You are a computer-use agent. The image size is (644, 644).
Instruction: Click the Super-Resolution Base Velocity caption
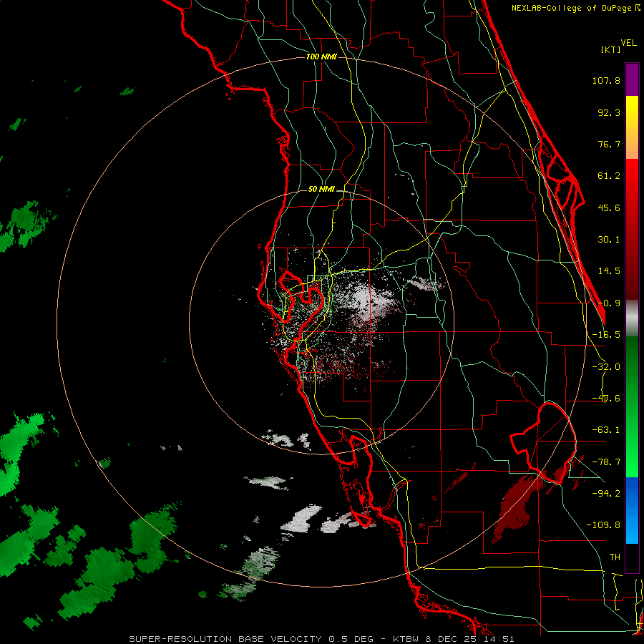point(321,639)
